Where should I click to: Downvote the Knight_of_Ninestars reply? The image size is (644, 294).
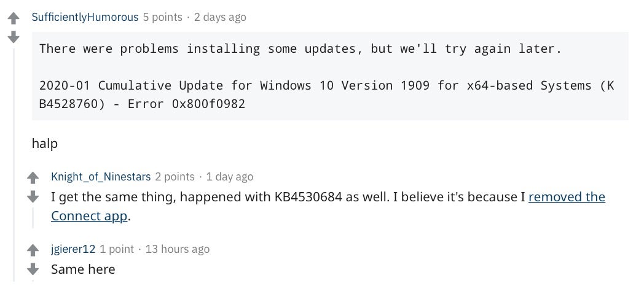(33, 197)
